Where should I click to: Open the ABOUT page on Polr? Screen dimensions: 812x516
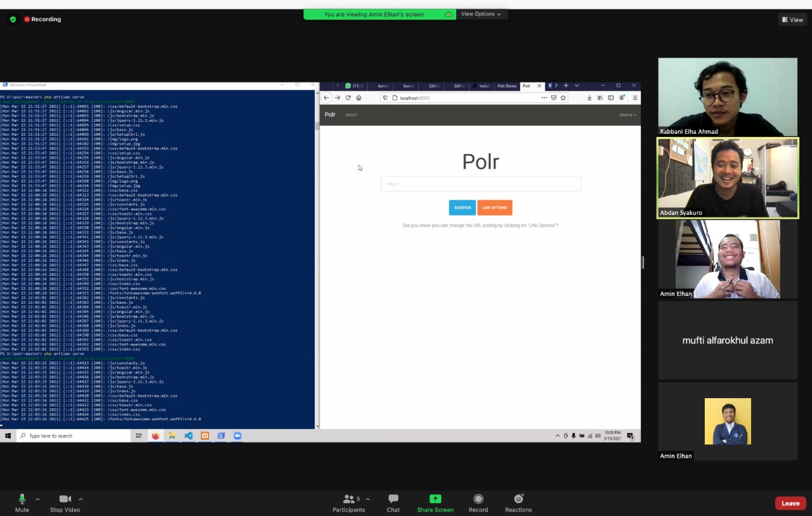pos(351,115)
